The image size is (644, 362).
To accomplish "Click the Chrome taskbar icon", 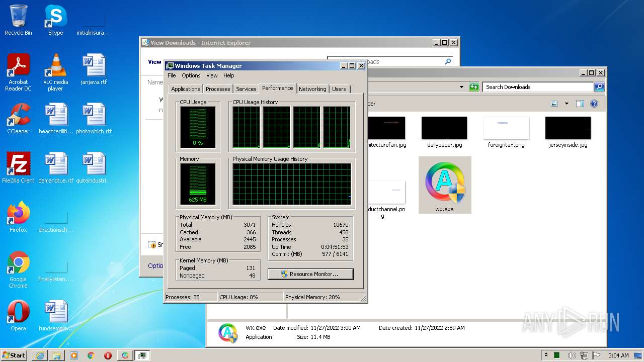I will [91, 355].
